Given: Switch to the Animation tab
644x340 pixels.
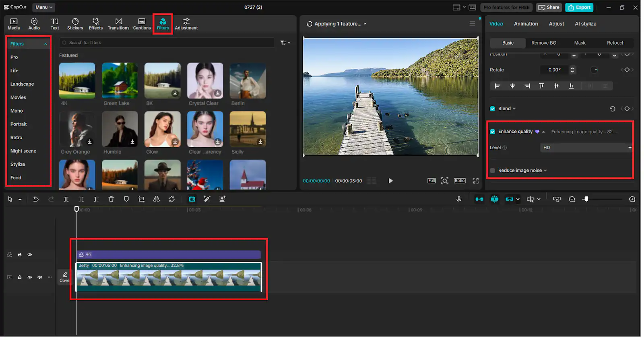Looking at the screenshot, I should pos(526,24).
